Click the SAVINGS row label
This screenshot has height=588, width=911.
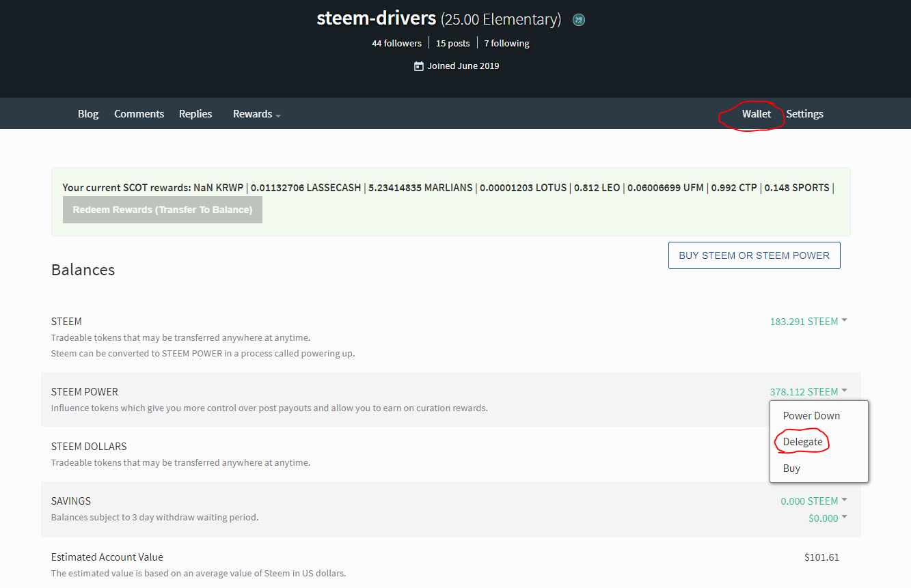[x=71, y=501]
